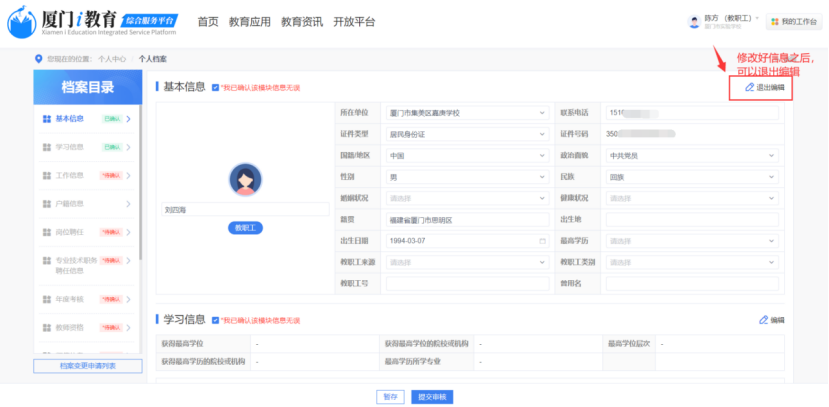Click the 暂存 button

pyautogui.click(x=390, y=396)
